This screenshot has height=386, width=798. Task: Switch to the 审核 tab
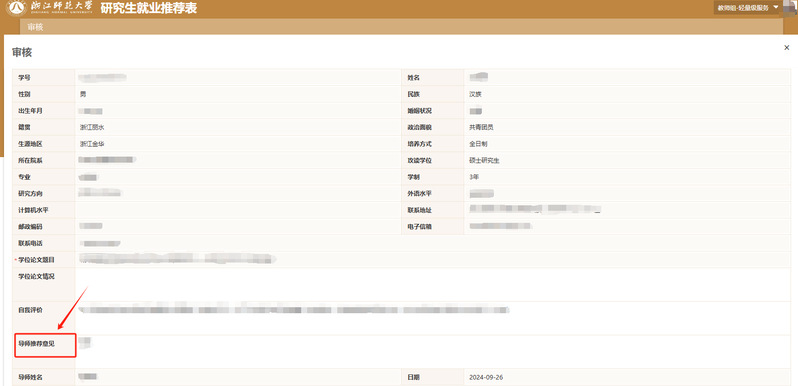tap(35, 26)
